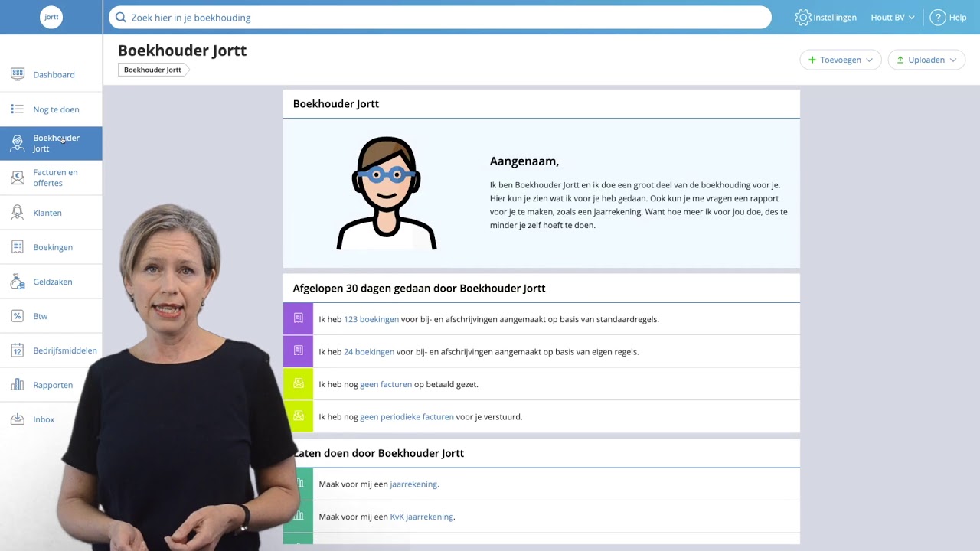Click the Rapporten bar chart icon

pos(17,384)
